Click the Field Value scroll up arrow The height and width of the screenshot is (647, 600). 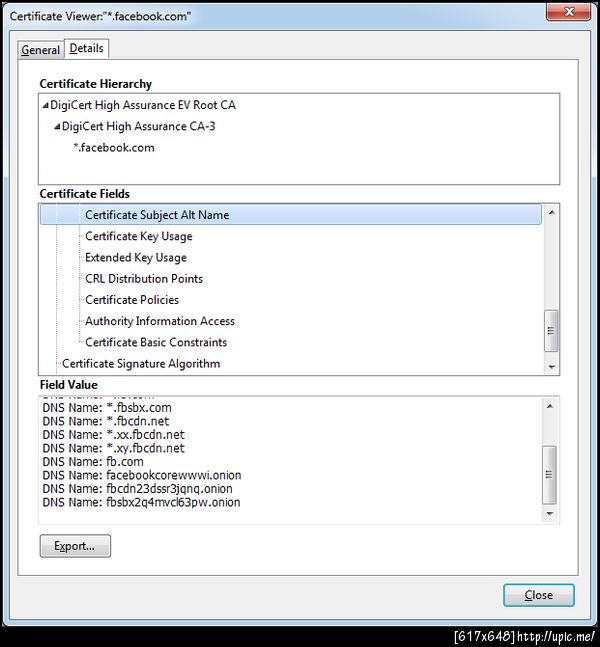tap(550, 406)
